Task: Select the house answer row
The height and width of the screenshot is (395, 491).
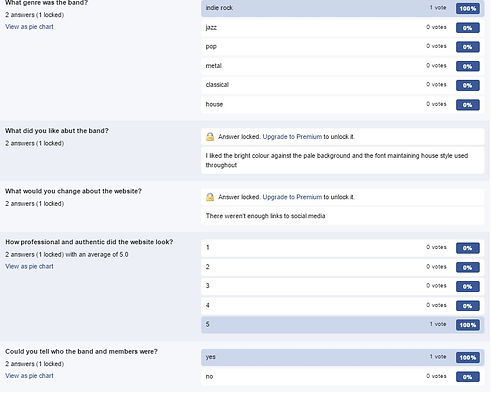Action: [x=342, y=104]
